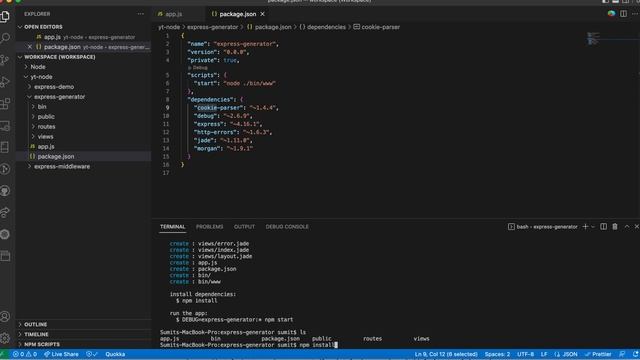Expand the views folder
This screenshot has height=360, width=640.
pyautogui.click(x=45, y=137)
